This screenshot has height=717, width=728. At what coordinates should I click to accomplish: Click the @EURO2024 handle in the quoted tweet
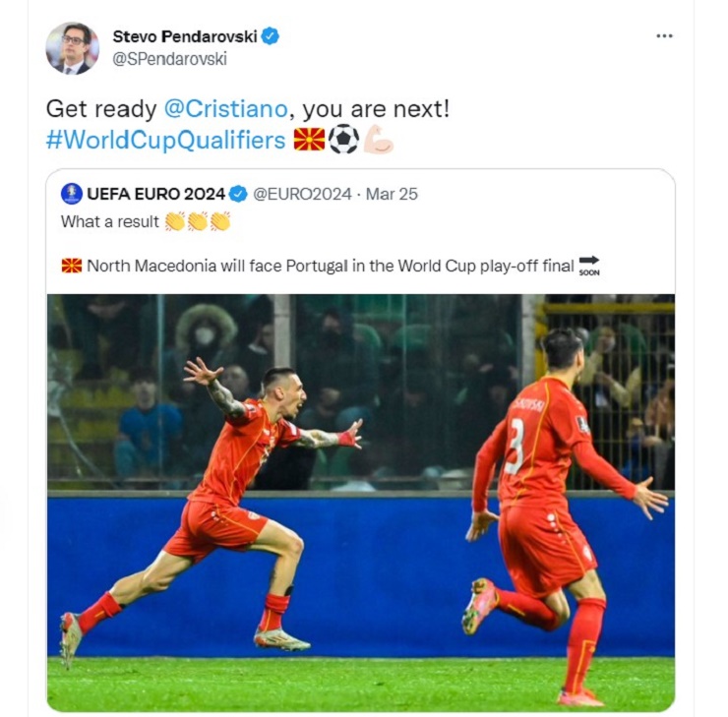(302, 194)
